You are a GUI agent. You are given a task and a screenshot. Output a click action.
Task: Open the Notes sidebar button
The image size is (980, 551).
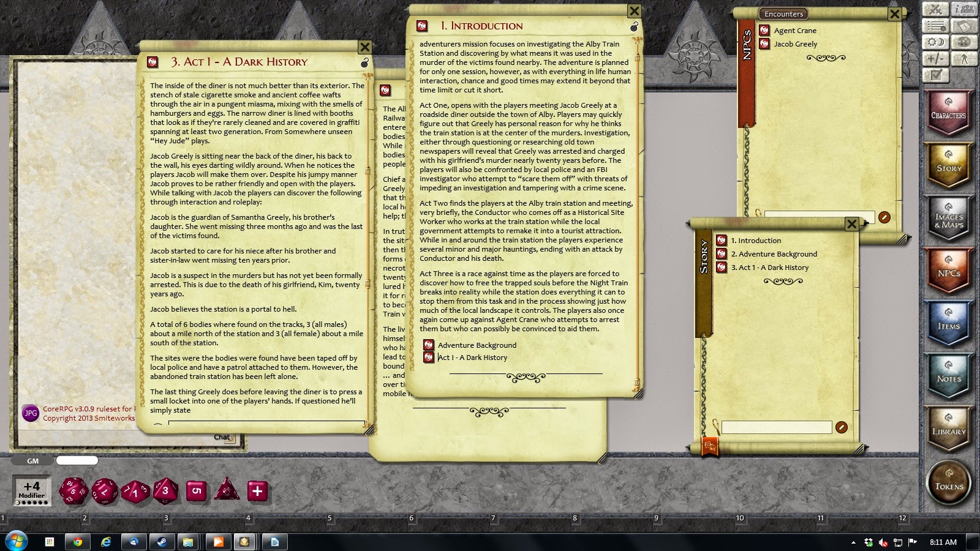click(949, 375)
